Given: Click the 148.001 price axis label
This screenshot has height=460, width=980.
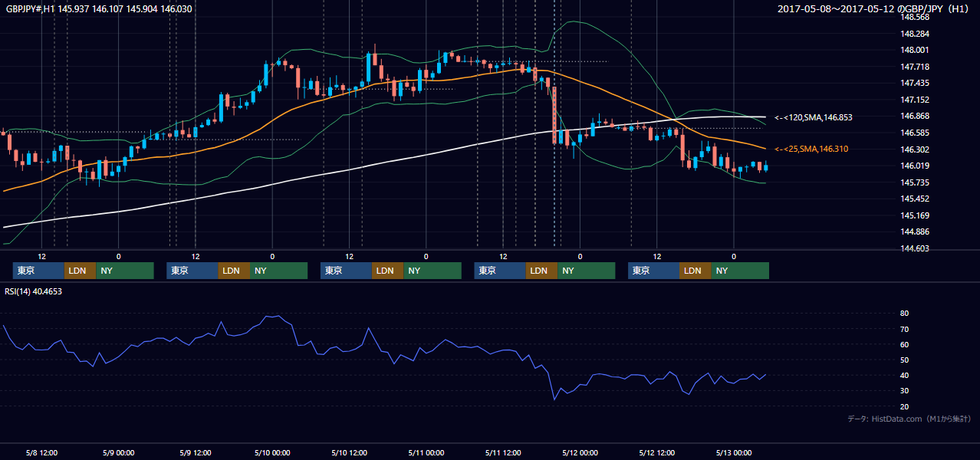Looking at the screenshot, I should [914, 50].
